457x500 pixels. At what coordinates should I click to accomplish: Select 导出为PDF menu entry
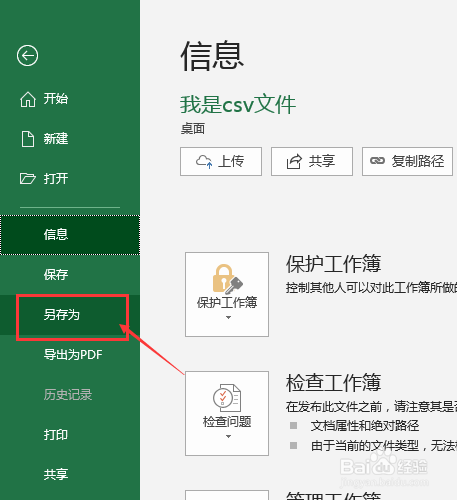(70, 355)
